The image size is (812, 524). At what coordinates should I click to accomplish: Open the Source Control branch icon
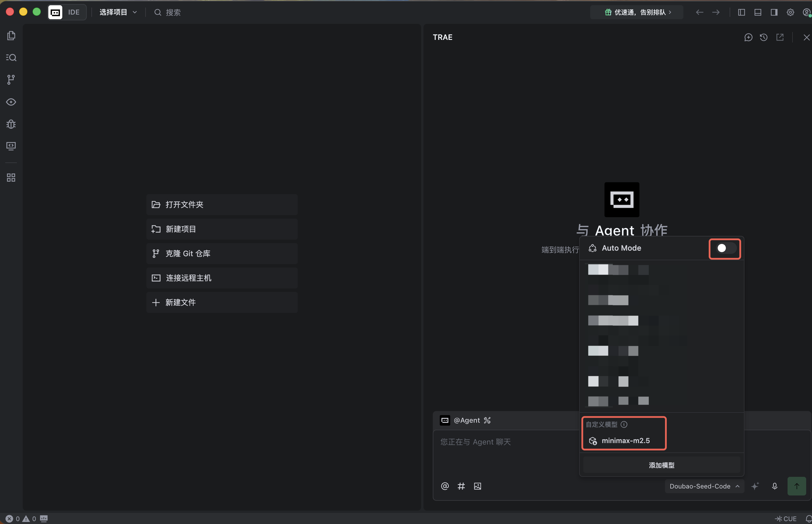tap(11, 80)
